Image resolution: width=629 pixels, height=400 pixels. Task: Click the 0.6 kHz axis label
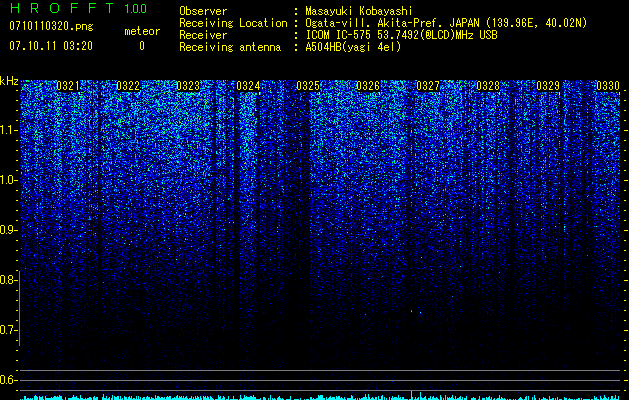click(x=8, y=380)
